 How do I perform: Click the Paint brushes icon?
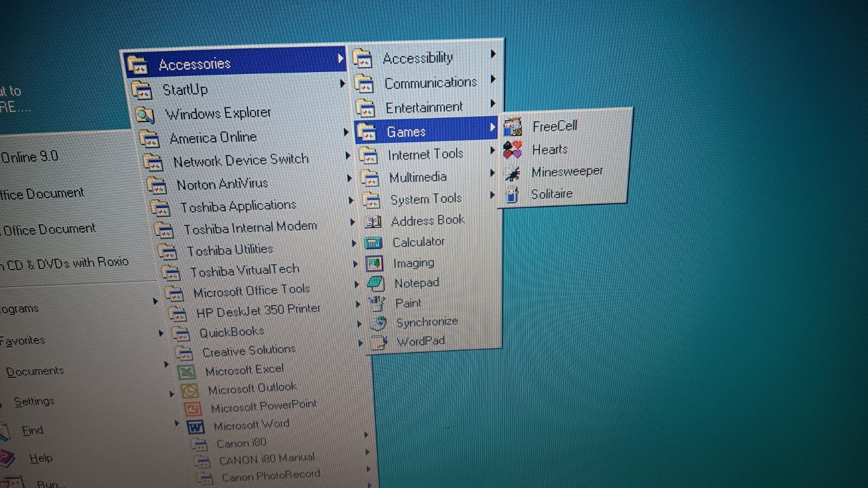[377, 303]
